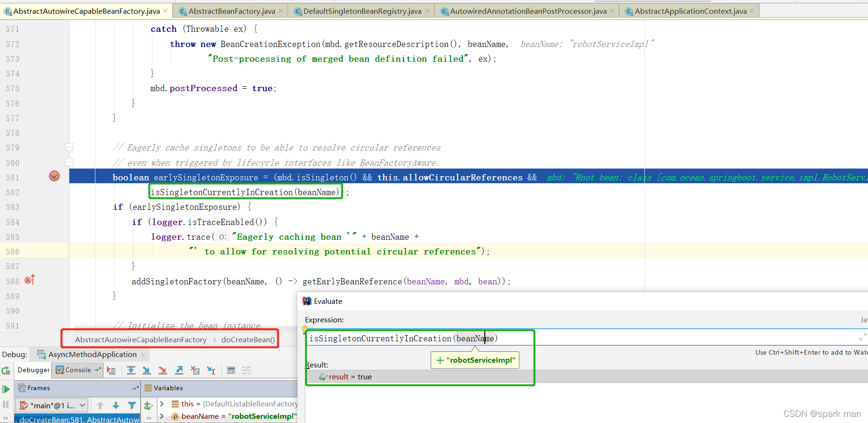868x423 pixels.
Task: Click the Trace Current Stream Chain icon
Action: coord(246,370)
